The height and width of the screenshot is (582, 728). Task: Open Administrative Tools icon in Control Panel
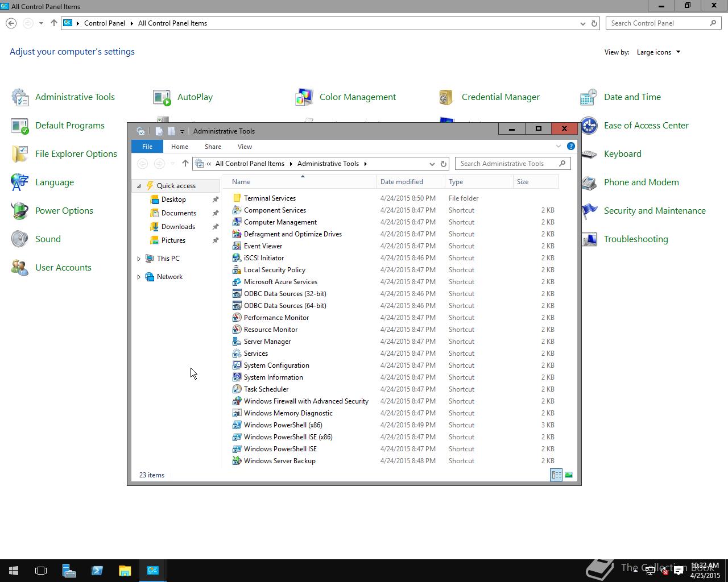click(x=20, y=97)
